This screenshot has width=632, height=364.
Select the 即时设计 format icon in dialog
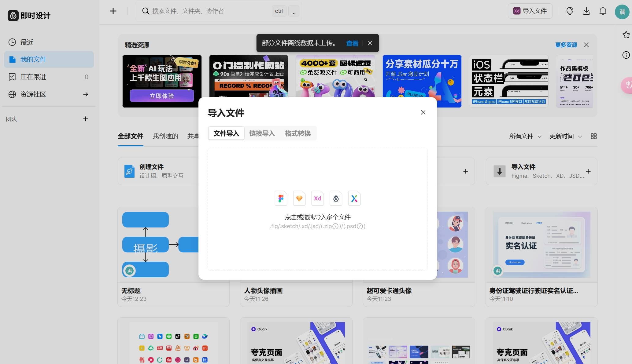336,198
